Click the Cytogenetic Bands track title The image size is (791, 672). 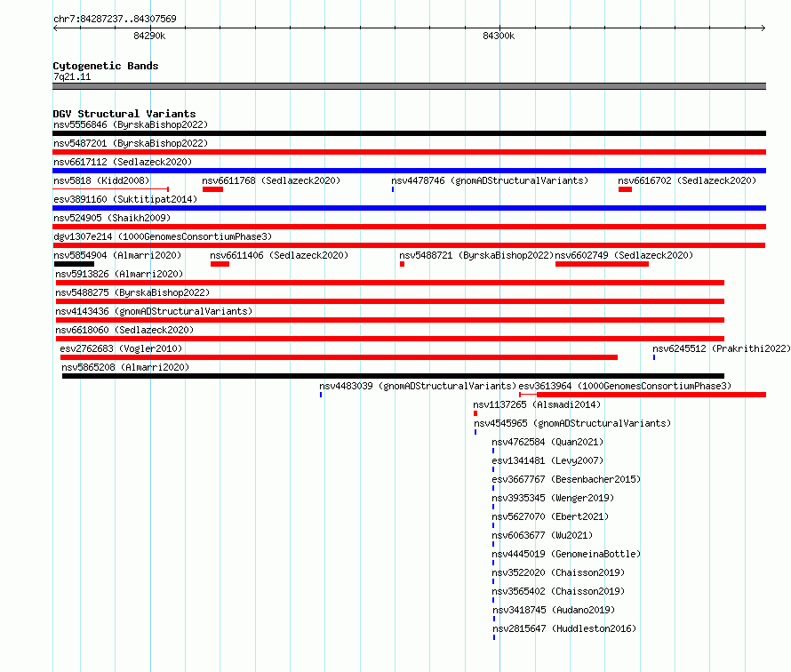pos(106,66)
